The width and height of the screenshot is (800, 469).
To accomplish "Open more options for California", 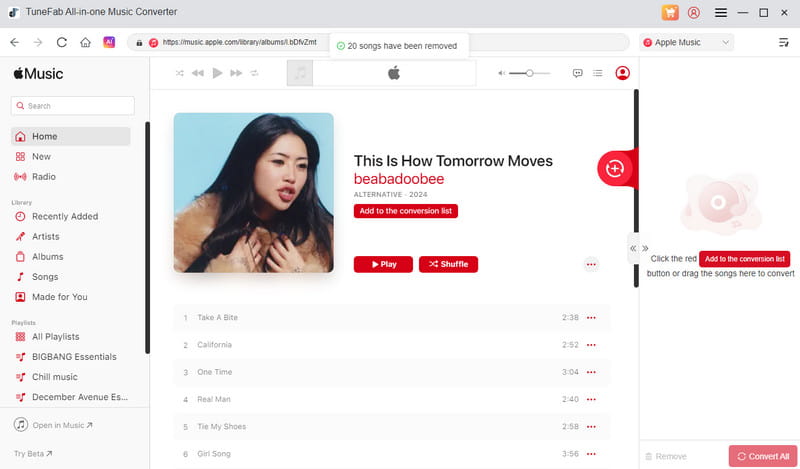I will point(591,345).
